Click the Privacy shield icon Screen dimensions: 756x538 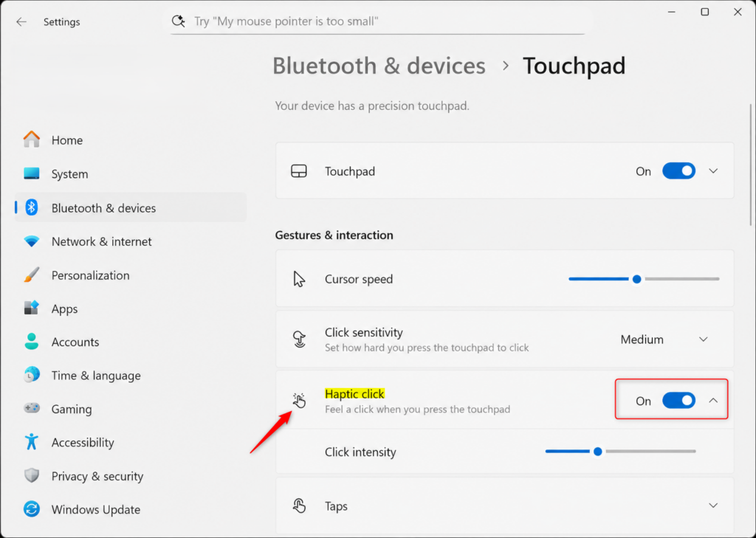[x=31, y=475]
